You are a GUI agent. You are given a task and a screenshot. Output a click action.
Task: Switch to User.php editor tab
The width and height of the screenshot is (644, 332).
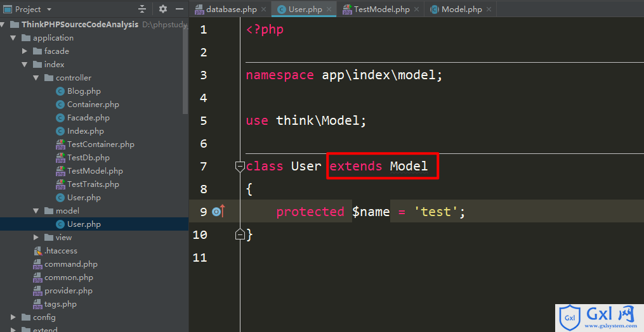coord(305,10)
